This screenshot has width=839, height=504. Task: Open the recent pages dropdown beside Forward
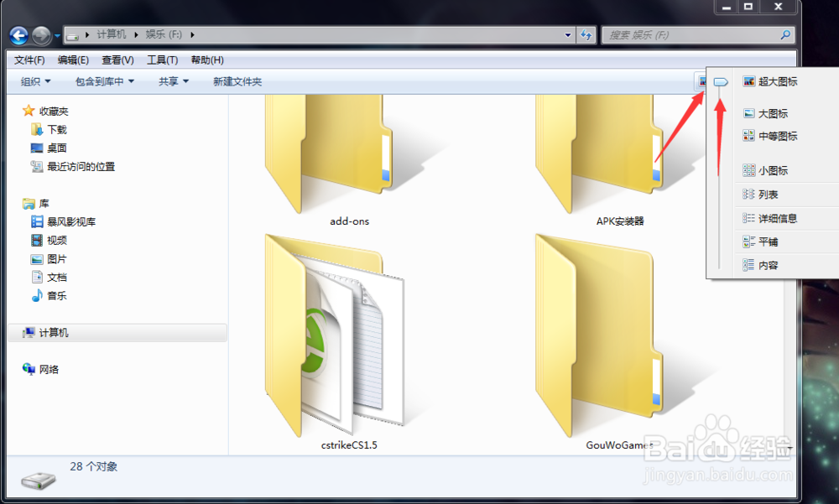[57, 36]
